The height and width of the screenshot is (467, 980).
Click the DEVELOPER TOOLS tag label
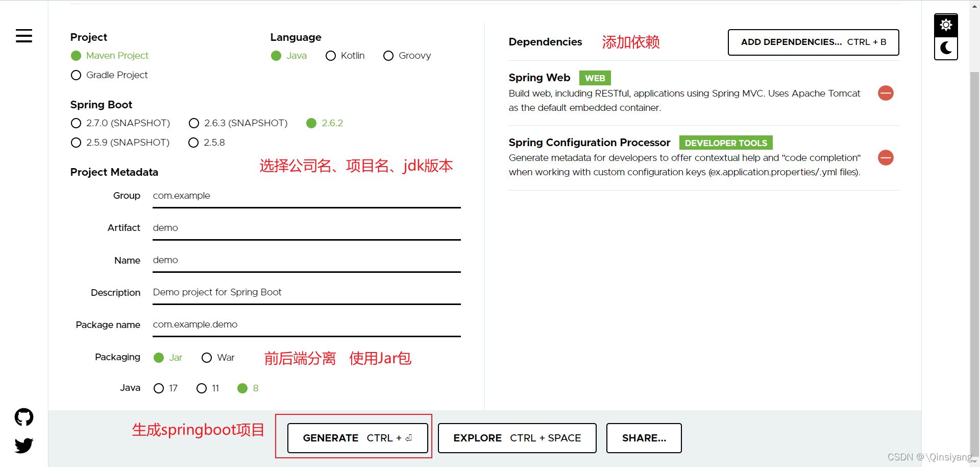(x=726, y=143)
